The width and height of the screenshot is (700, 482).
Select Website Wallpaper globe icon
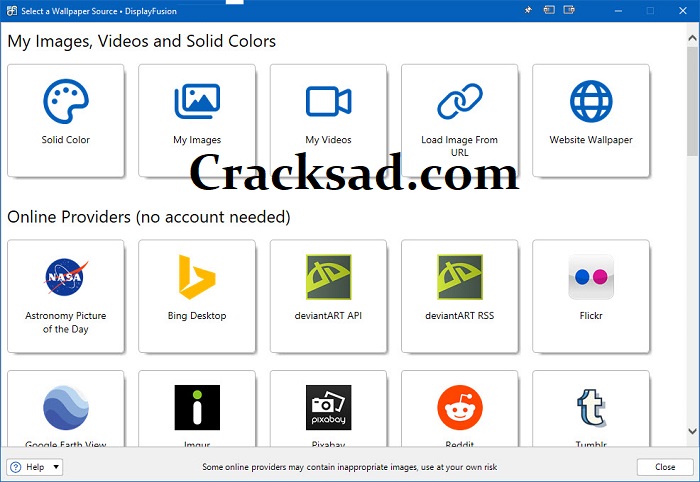click(591, 101)
